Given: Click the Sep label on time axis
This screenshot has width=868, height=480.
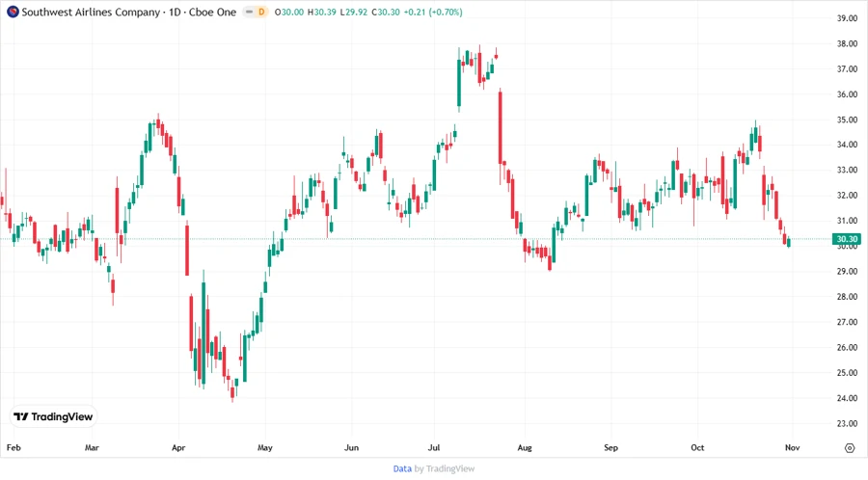Looking at the screenshot, I should coord(610,447).
